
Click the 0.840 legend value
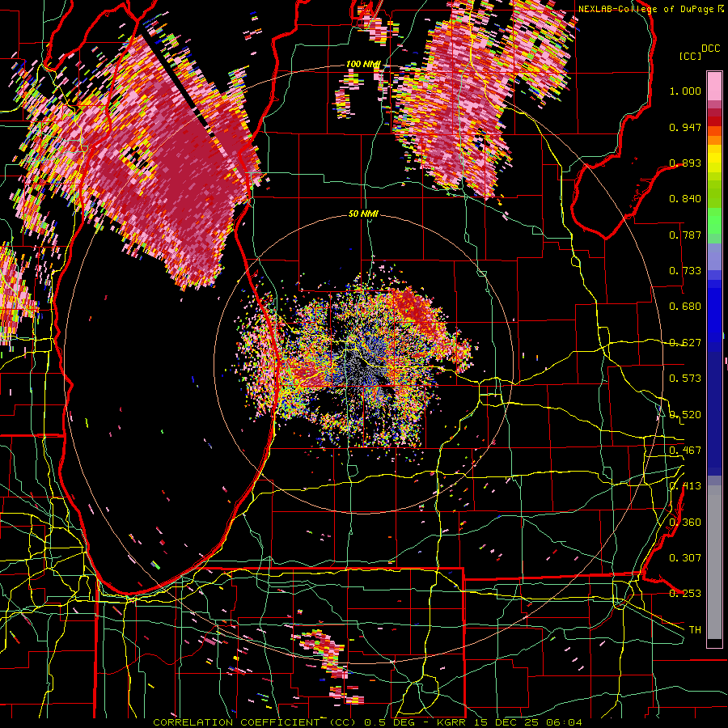[x=685, y=199]
